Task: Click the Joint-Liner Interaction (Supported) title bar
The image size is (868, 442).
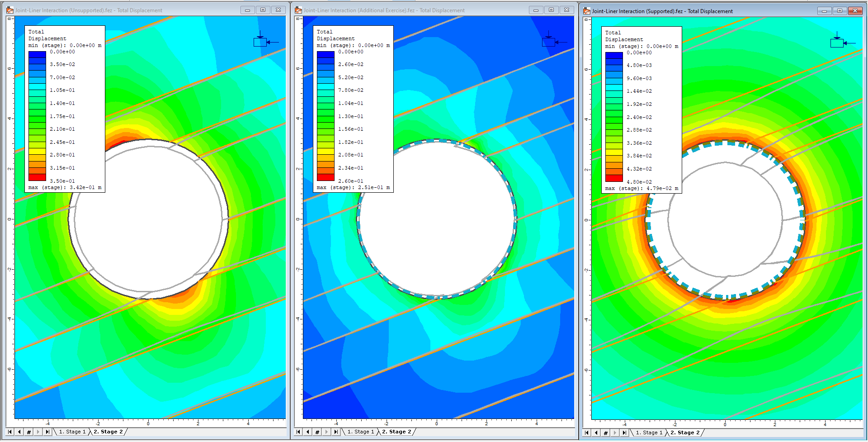Action: coord(678,11)
